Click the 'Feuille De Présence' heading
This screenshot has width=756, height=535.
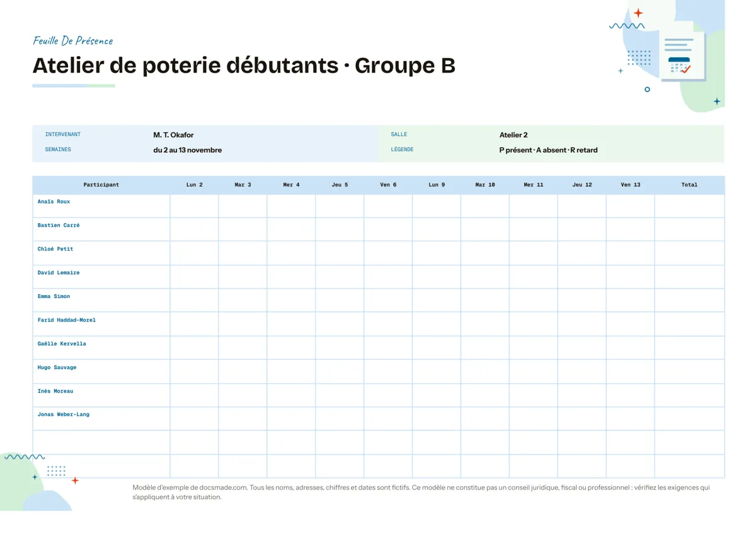click(x=73, y=41)
